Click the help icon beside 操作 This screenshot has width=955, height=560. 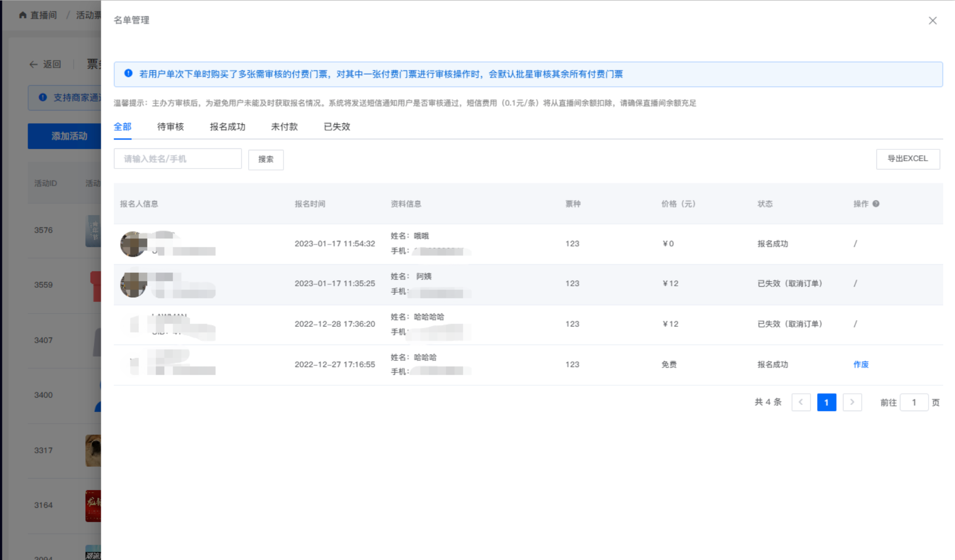(875, 204)
